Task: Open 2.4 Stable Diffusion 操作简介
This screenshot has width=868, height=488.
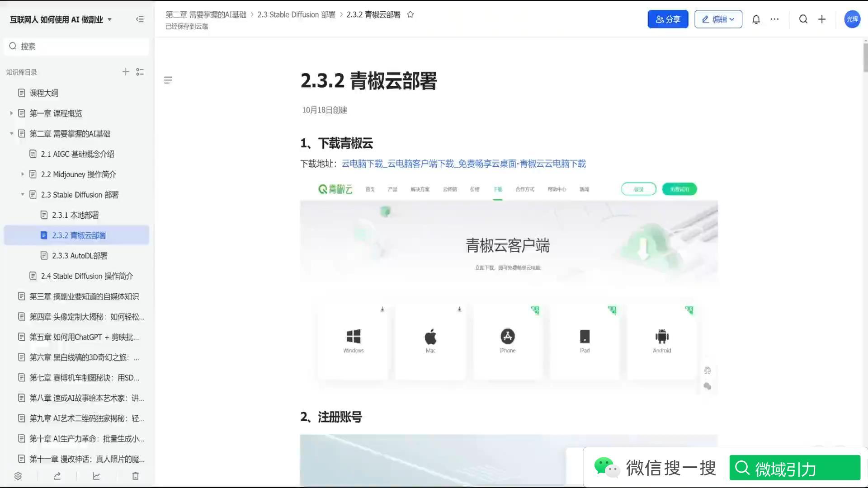Action: (x=76, y=276)
